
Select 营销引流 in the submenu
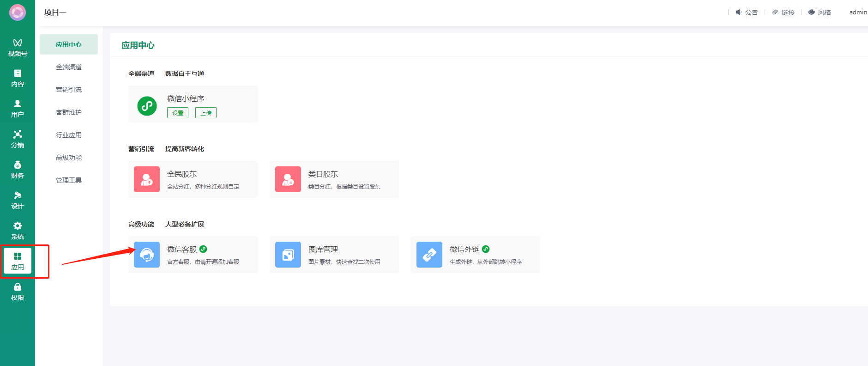(69, 90)
